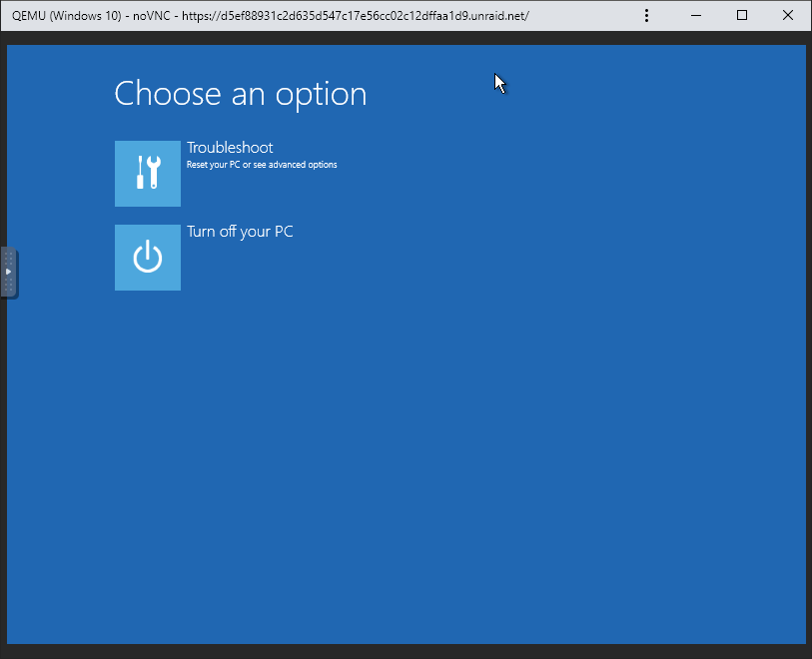Minimize the noVNC window

click(x=696, y=16)
